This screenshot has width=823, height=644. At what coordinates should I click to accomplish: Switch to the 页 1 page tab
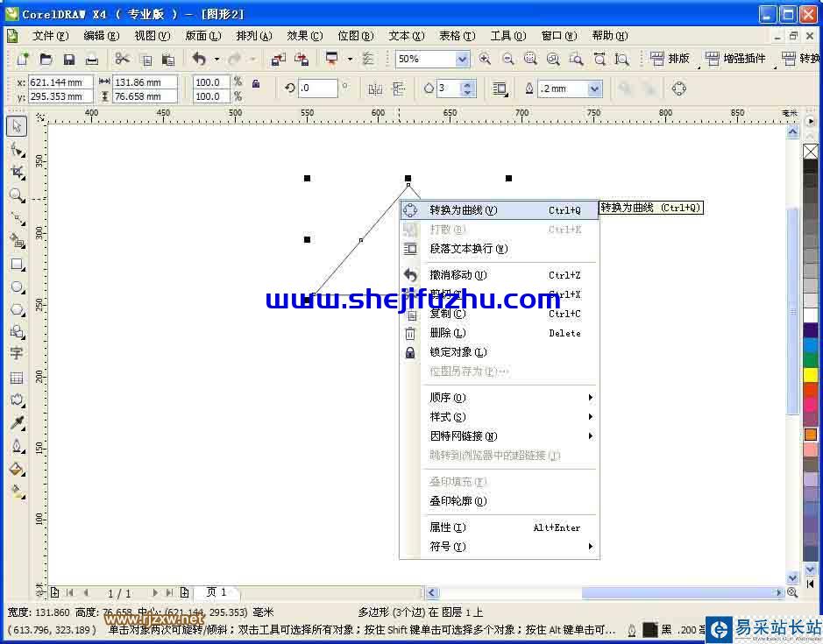pyautogui.click(x=216, y=592)
